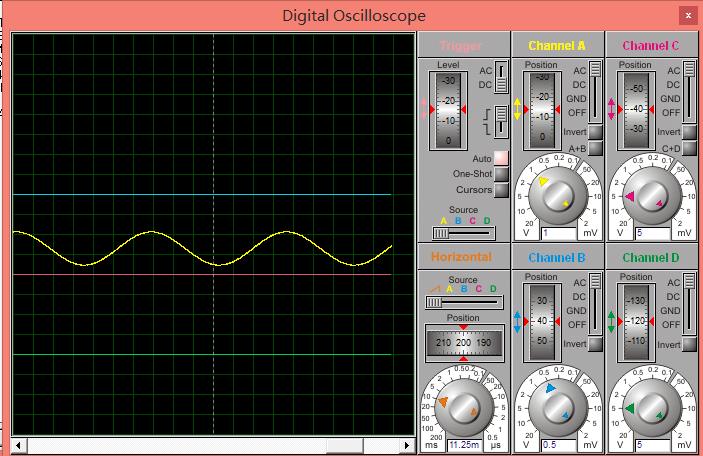Click the Channel C Position dial
This screenshot has width=703, height=456.
point(636,110)
